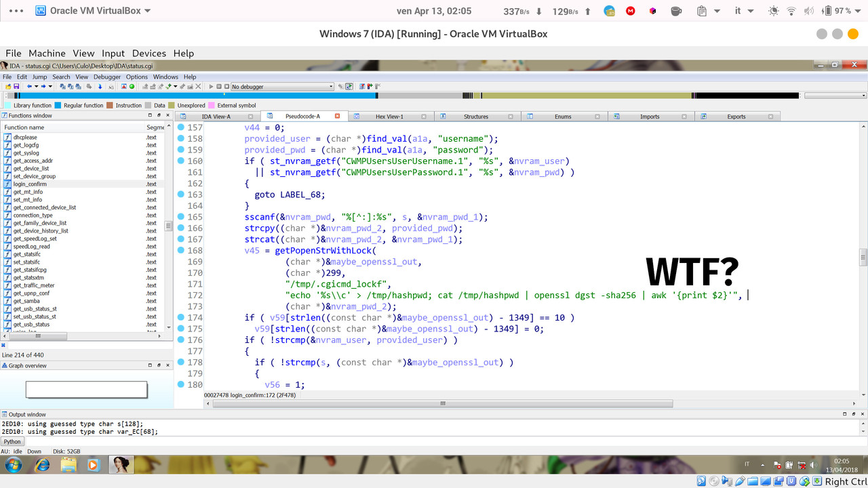The height and width of the screenshot is (488, 868).
Task: Open VirtualBox Machine menu
Action: [x=47, y=53]
